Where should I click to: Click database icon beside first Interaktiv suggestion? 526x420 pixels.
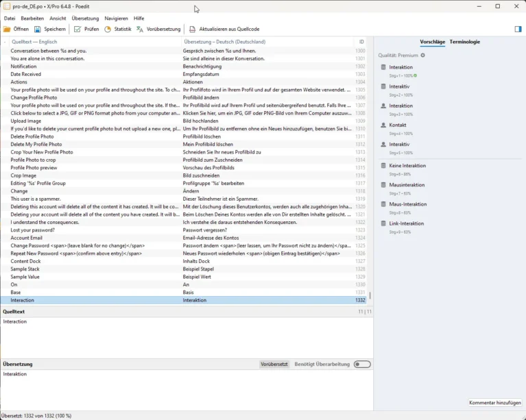pos(383,86)
